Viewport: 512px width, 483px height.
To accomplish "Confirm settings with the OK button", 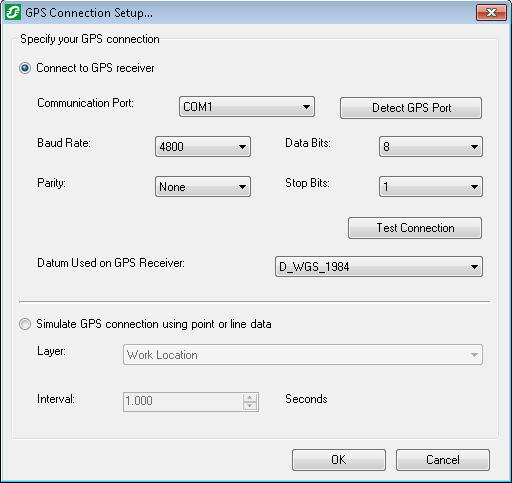I will 339,460.
